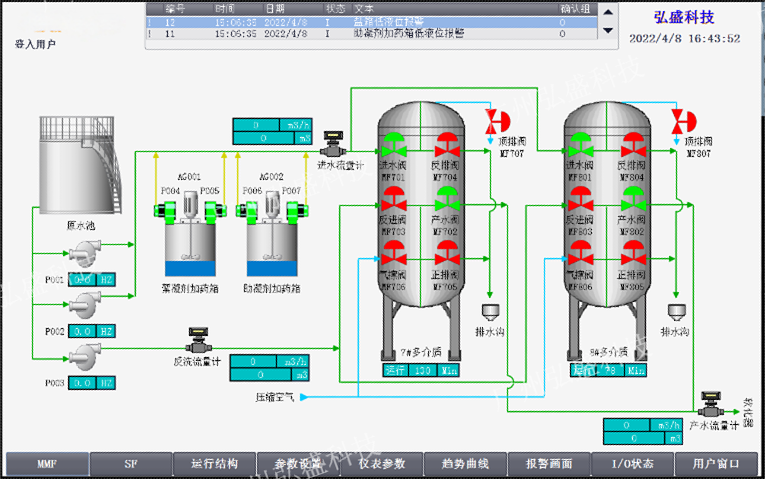
Task: Open the 参数设置 tab
Action: pos(298,464)
